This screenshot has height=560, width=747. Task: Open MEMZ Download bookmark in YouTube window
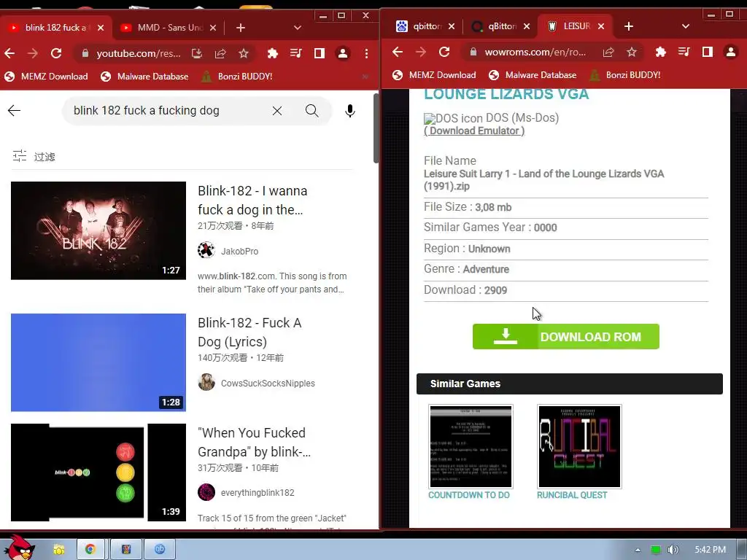(x=46, y=76)
